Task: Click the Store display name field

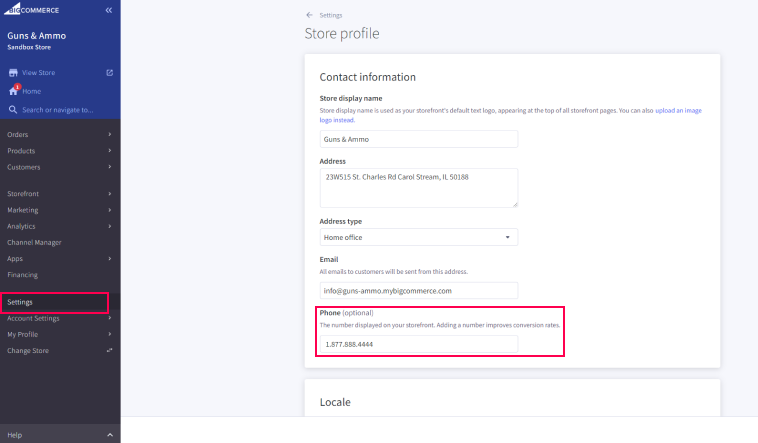Action: click(419, 139)
